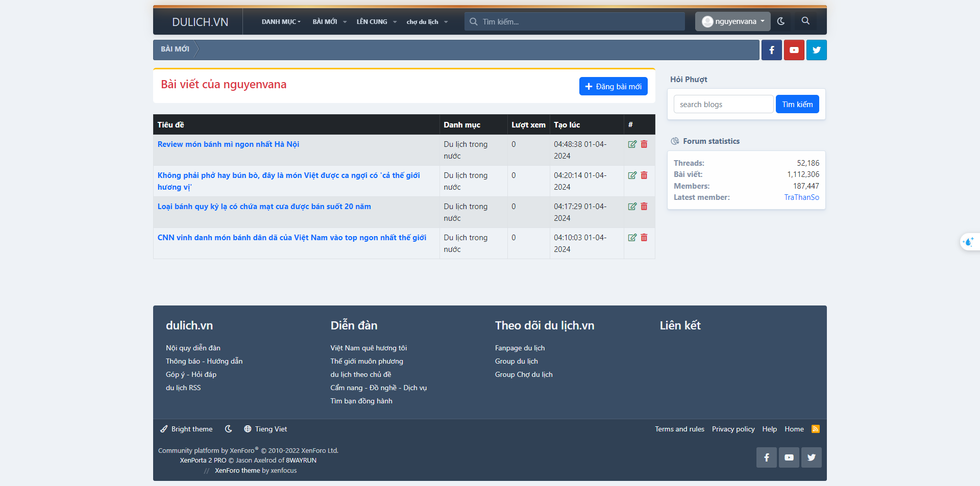
Task: Edit the 'CNN vinh danh' post
Action: tap(632, 238)
